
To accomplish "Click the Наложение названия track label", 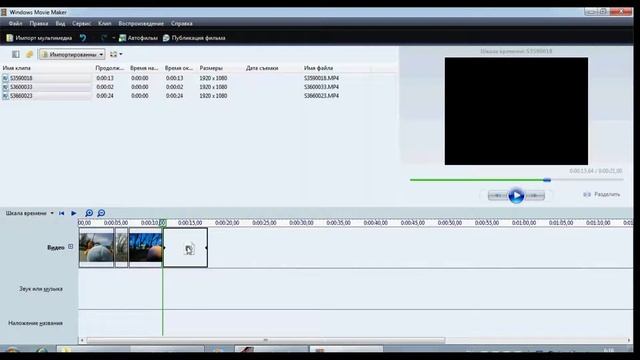I will pos(36,323).
